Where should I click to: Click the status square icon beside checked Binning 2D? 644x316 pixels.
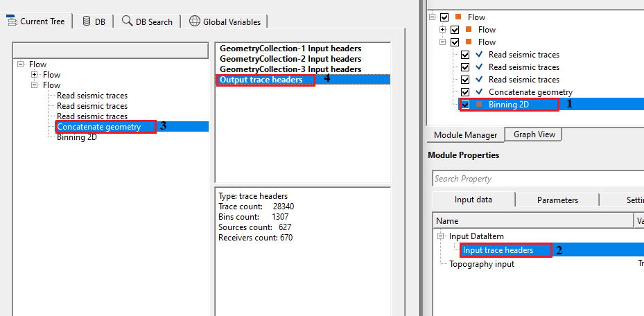(479, 104)
